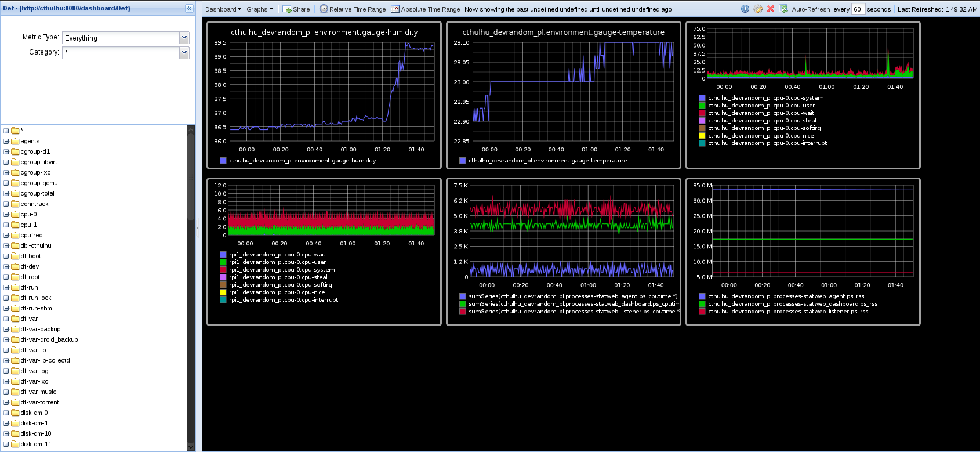
Task: Expand the agents tree node
Action: click(x=6, y=141)
